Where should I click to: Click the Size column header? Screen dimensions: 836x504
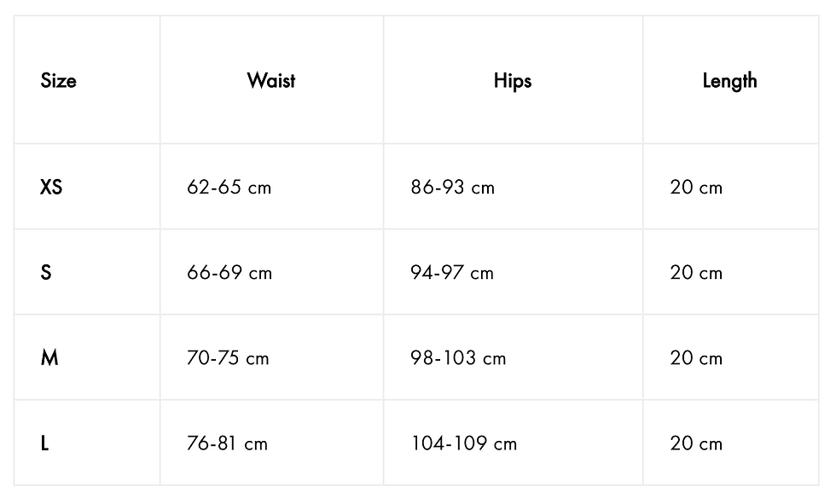(58, 81)
